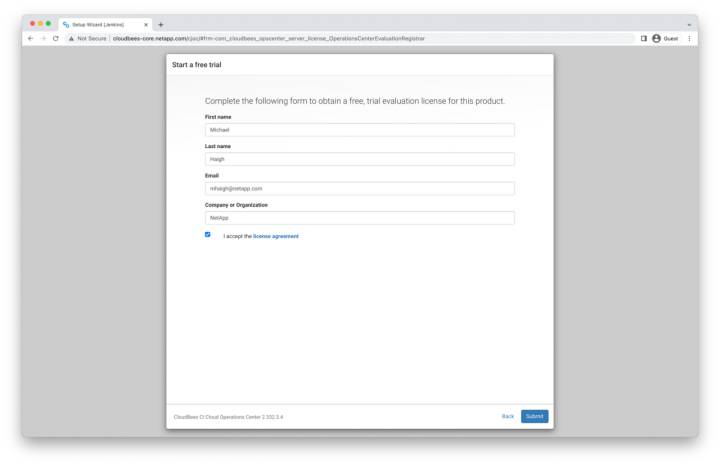The height and width of the screenshot is (467, 720).
Task: Select the Setup Wizard [Jenkins] tab
Action: [x=100, y=24]
